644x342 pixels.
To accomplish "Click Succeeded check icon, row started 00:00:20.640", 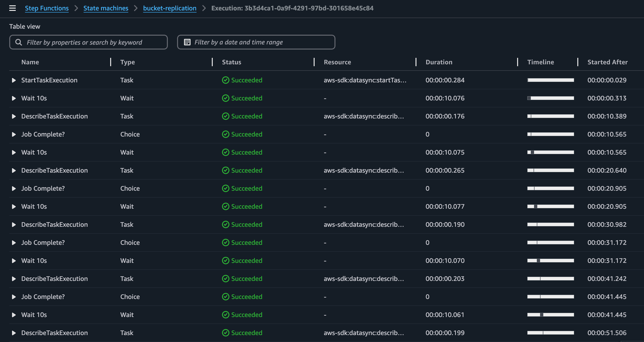I will tap(225, 170).
